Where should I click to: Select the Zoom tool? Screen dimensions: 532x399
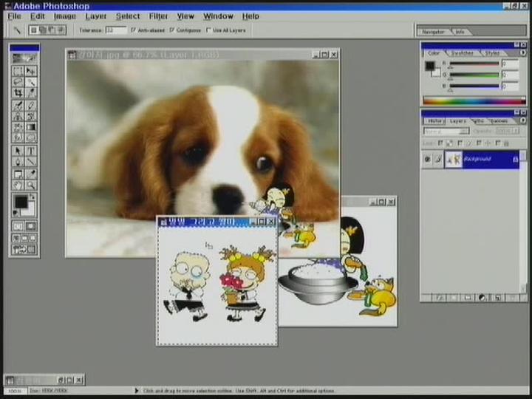(31, 185)
